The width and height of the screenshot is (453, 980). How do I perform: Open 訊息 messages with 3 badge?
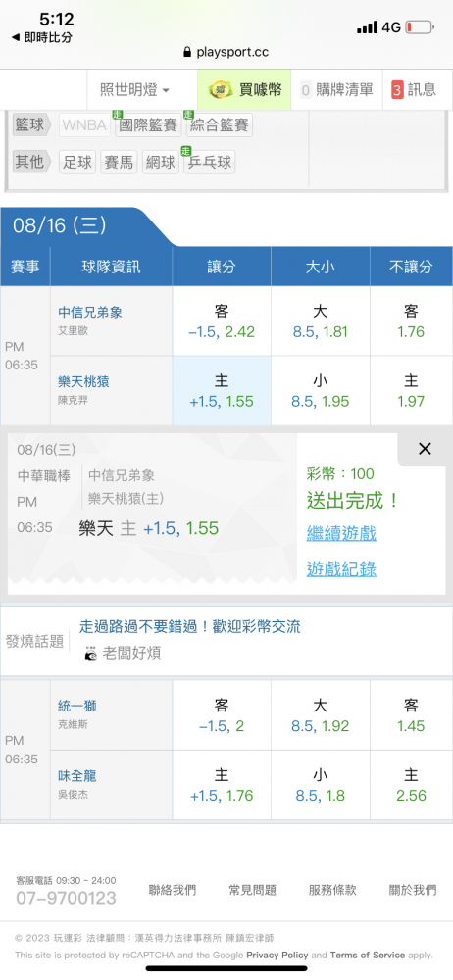point(414,90)
